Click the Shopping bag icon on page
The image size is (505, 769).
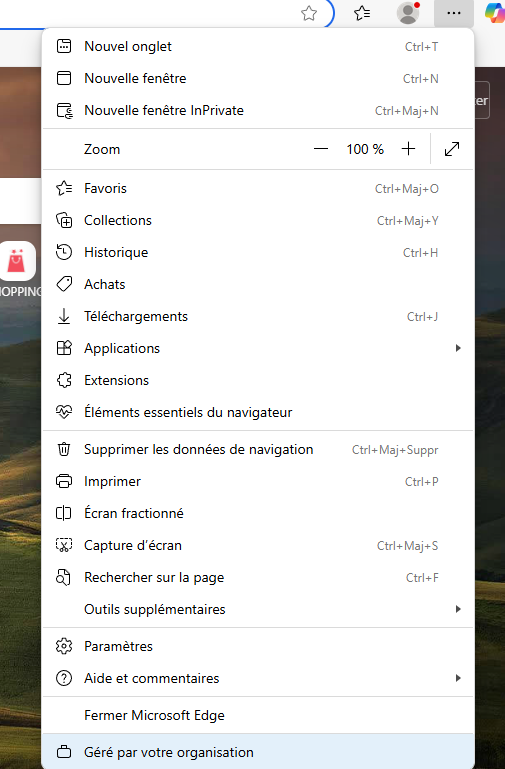pos(18,261)
